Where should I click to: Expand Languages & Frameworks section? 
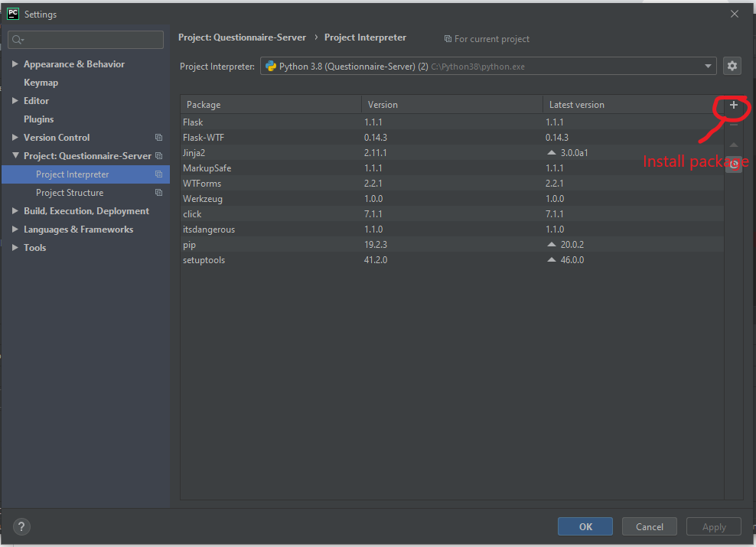15,229
